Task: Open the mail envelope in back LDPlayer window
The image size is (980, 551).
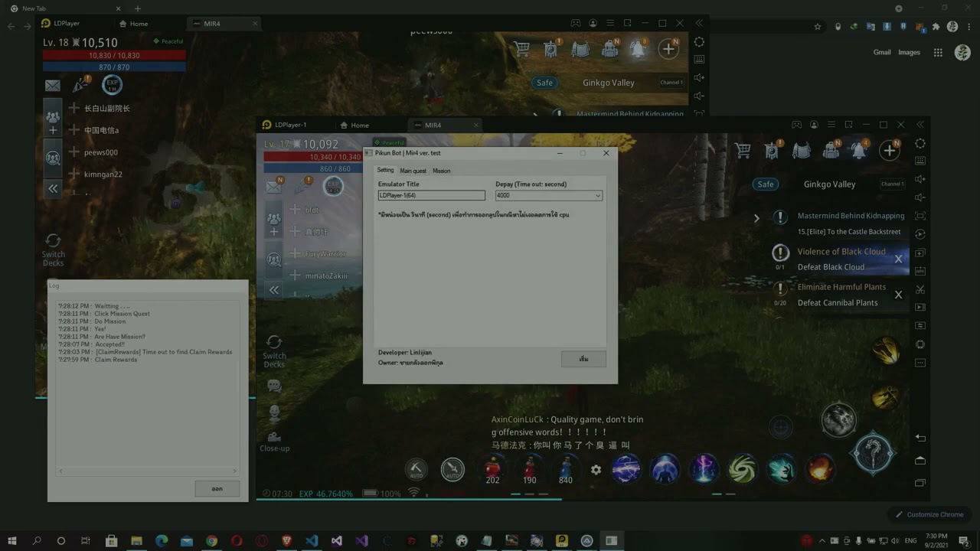Action: point(52,86)
